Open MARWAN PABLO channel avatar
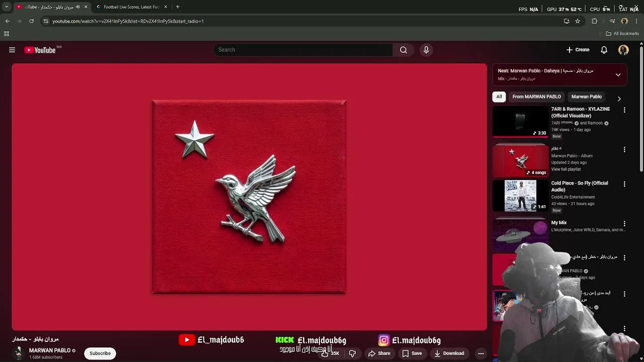 [x=19, y=353]
